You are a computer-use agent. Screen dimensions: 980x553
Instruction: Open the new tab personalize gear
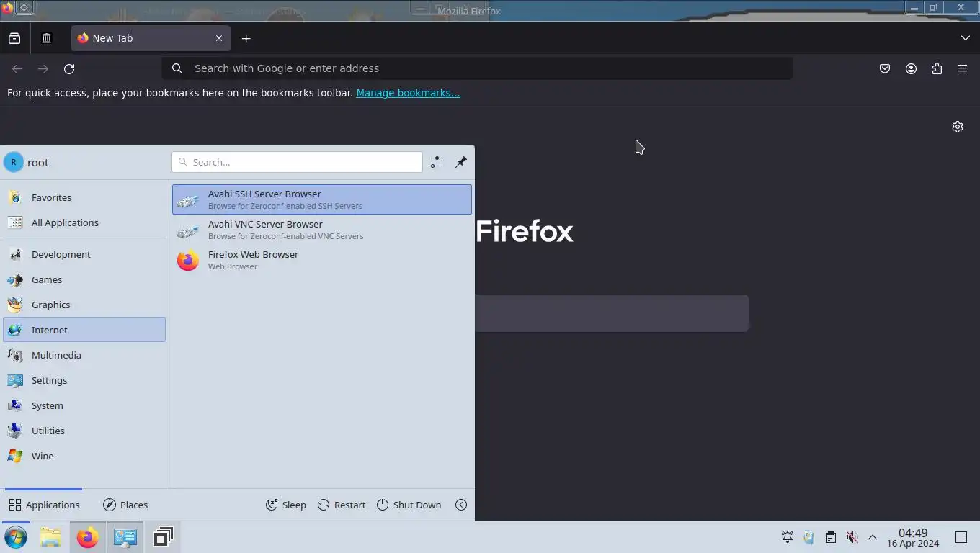click(958, 127)
